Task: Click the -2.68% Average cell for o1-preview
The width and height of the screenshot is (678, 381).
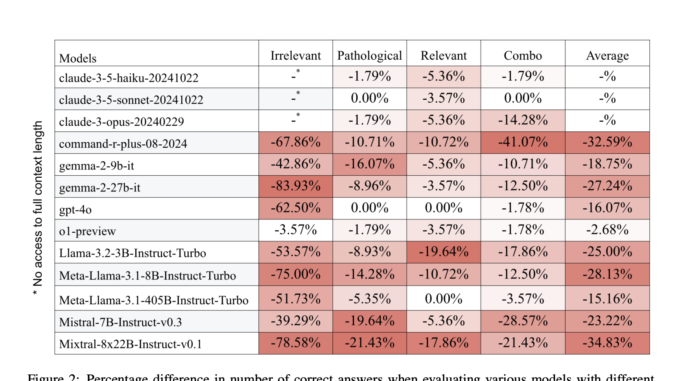Action: point(607,230)
